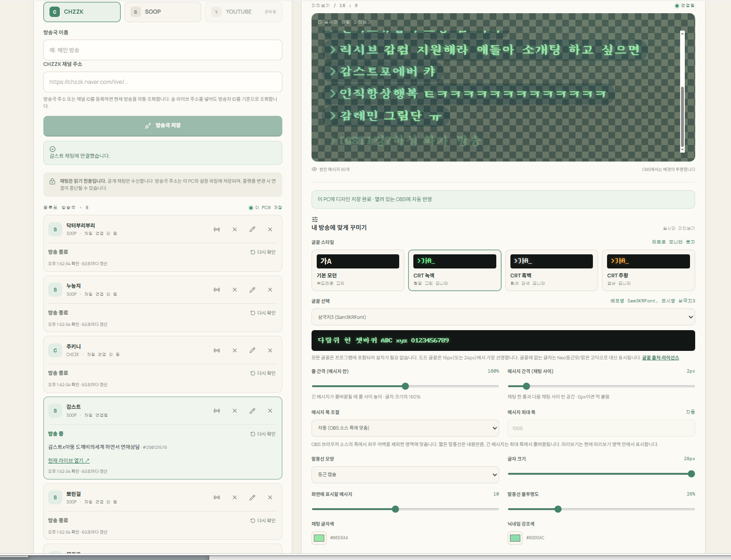The width and height of the screenshot is (731, 560).
Task: Click the connect-chat icon for 닥터부리부리
Action: 217,229
